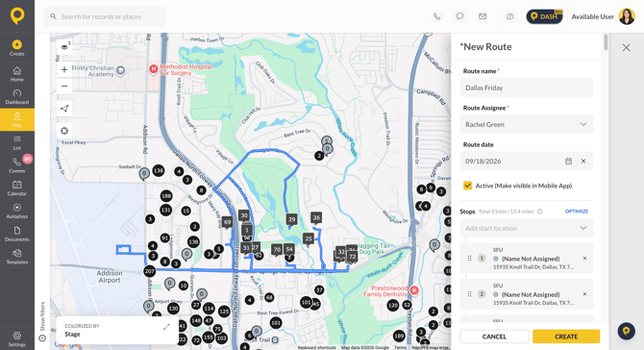The image size is (644, 350).
Task: Click the map location arrow tool
Action: (64, 109)
